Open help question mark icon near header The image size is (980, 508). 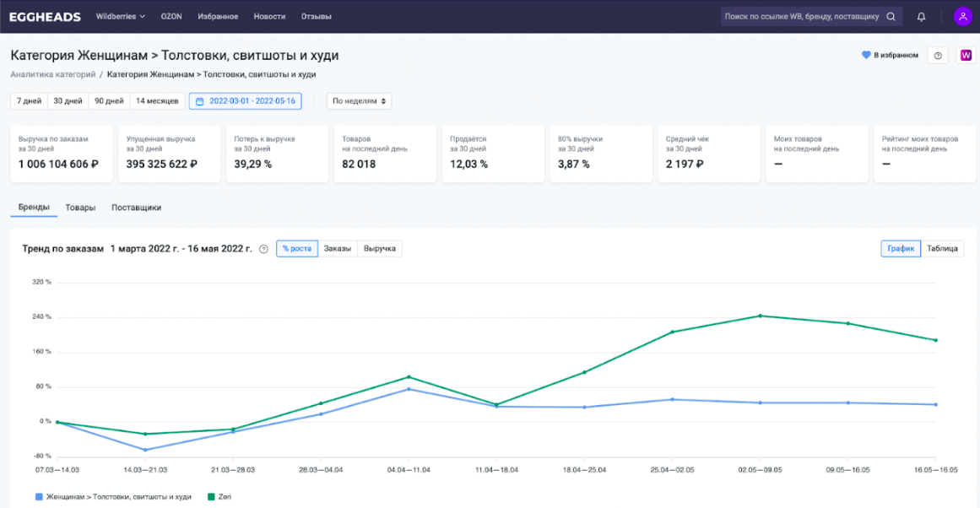click(x=938, y=56)
